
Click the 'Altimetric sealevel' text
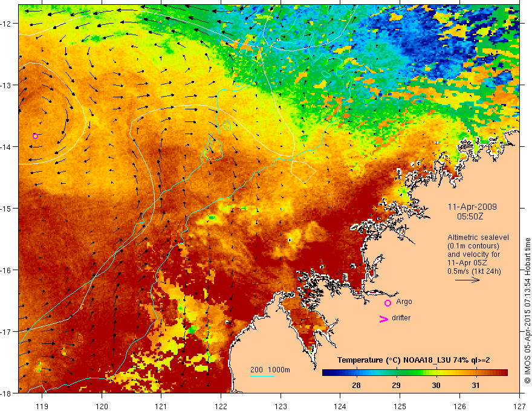click(478, 238)
